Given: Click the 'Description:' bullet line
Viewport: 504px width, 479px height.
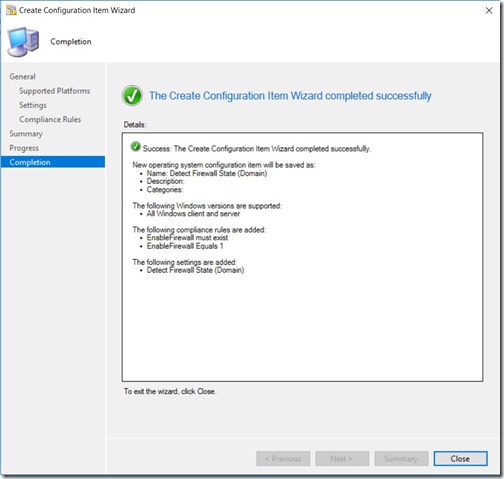Looking at the screenshot, I should click(x=165, y=181).
